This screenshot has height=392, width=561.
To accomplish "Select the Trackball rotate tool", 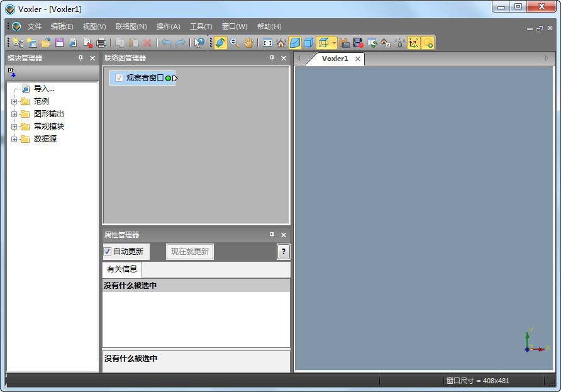I will (219, 42).
